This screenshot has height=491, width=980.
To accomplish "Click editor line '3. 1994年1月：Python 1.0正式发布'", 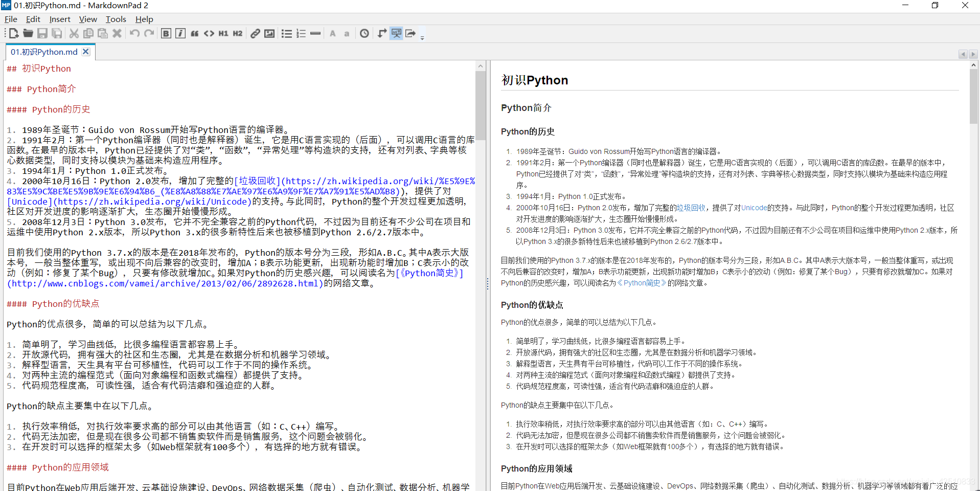I will coord(87,171).
